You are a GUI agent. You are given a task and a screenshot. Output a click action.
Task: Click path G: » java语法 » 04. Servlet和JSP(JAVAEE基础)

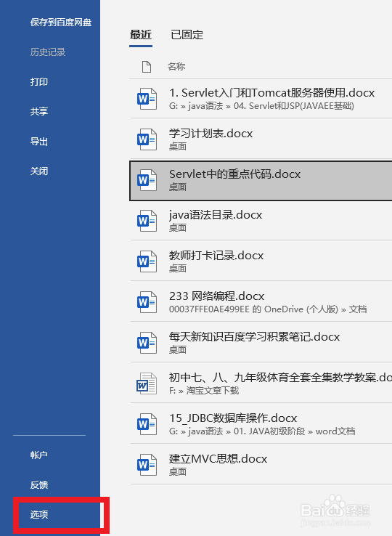261,106
